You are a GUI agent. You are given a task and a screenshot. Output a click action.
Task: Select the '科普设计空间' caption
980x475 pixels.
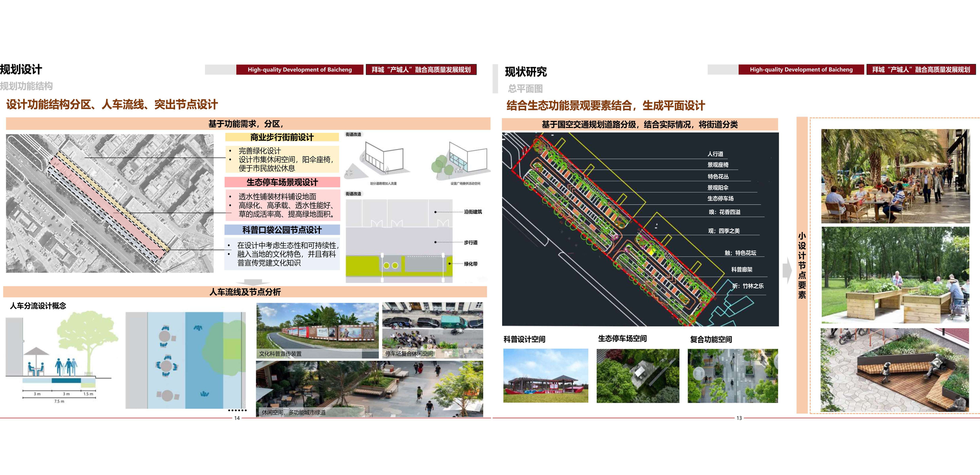click(x=525, y=339)
